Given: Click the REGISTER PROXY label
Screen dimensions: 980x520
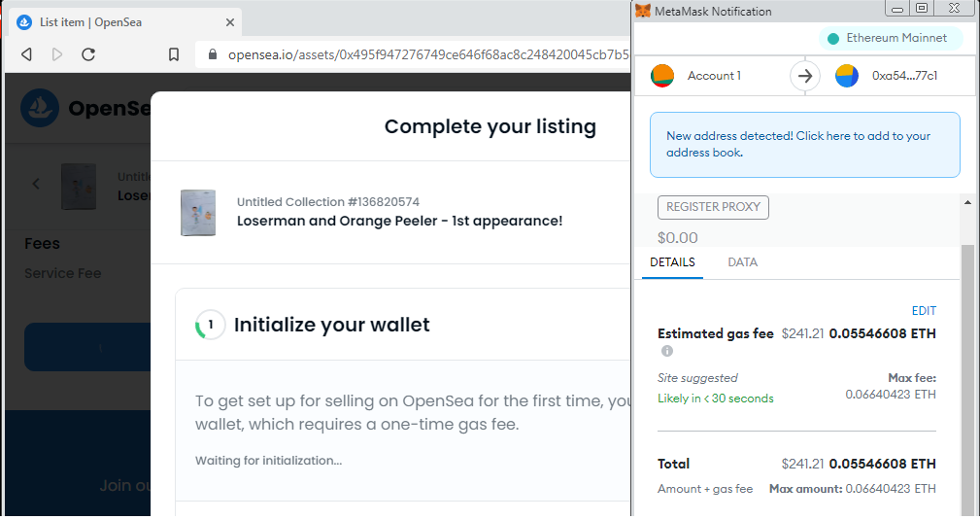Looking at the screenshot, I should tap(713, 207).
